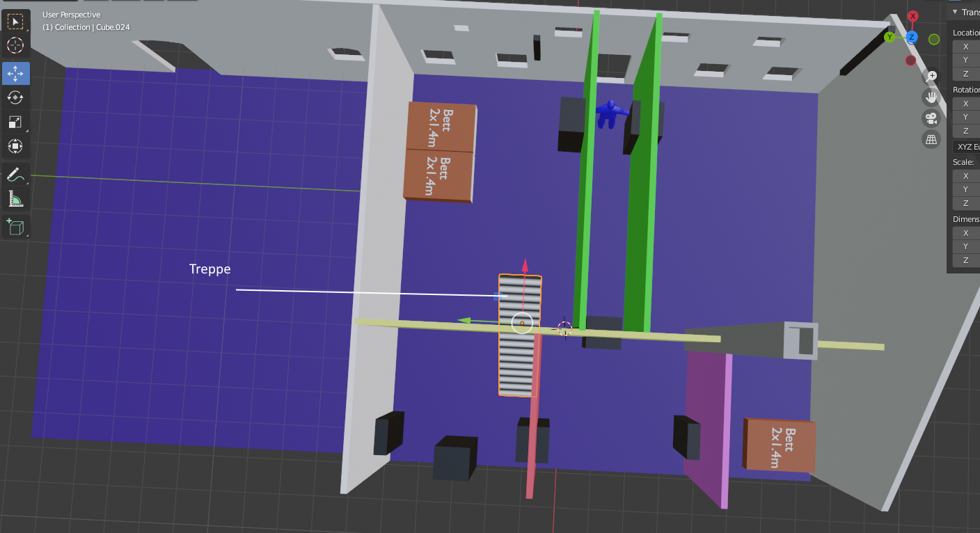Image resolution: width=980 pixels, height=533 pixels.
Task: Select the Move tool
Action: [x=15, y=73]
